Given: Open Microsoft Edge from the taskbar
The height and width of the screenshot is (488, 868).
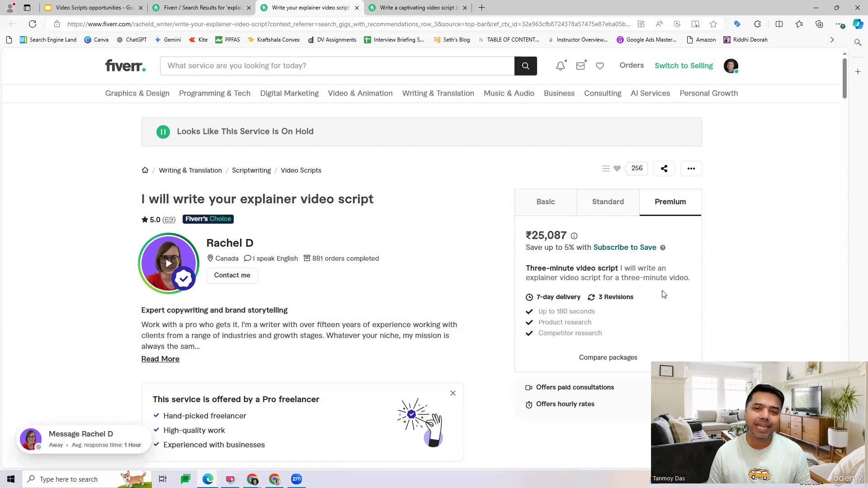Looking at the screenshot, I should [208, 479].
